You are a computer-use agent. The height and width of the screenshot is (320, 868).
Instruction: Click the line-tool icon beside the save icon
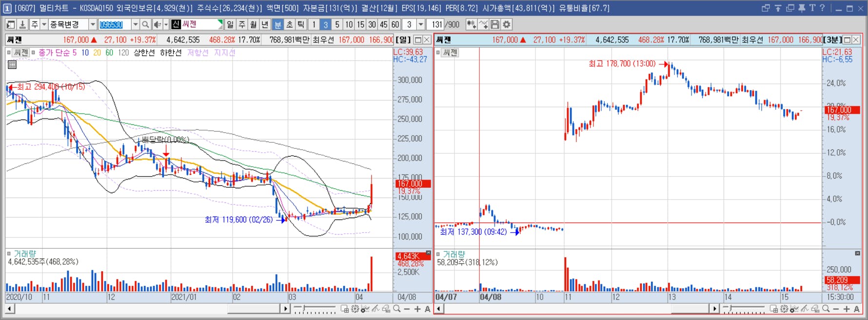pyautogui.click(x=483, y=24)
